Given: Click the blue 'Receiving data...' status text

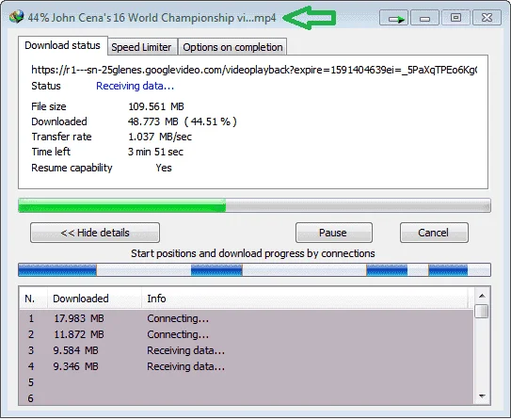Looking at the screenshot, I should [135, 86].
